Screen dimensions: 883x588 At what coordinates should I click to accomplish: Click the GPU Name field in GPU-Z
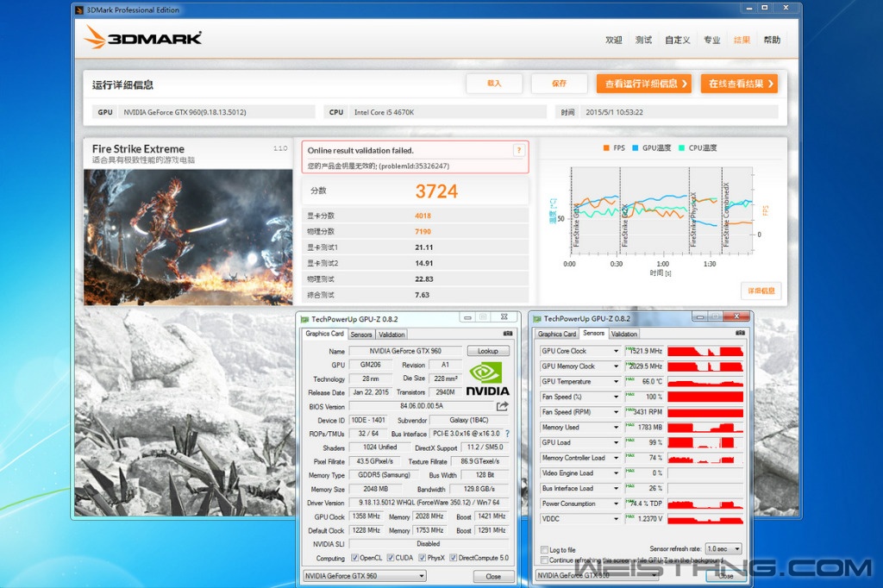405,351
